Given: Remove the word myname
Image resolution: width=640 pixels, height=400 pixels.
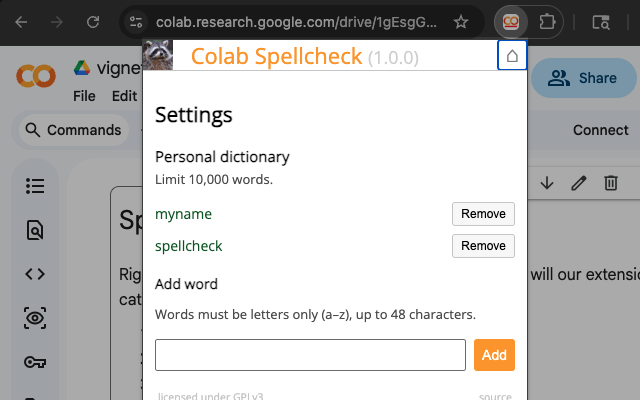Looking at the screenshot, I should click(483, 214).
